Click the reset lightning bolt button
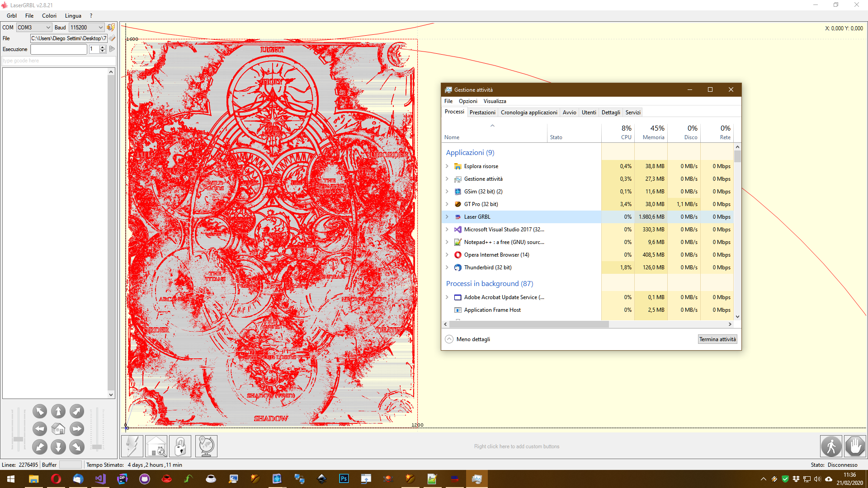Viewport: 868px width, 488px height. (132, 446)
